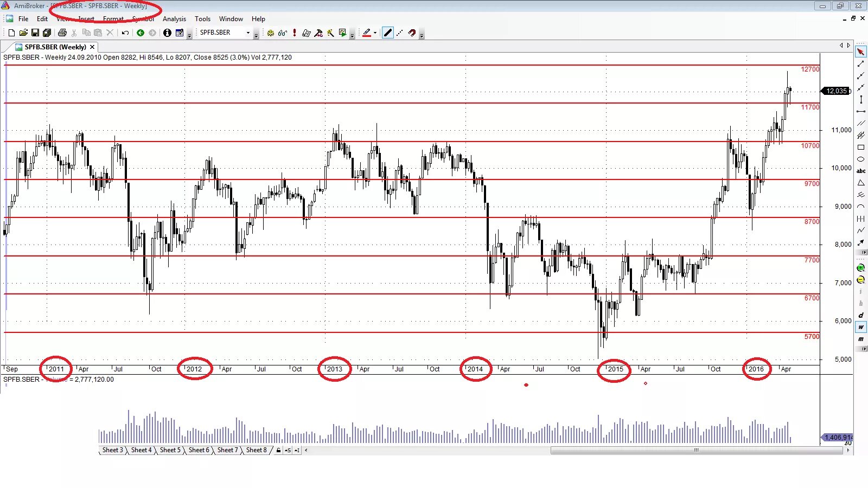
Task: Select the Zig-zag line drawing tool
Action: [861, 231]
